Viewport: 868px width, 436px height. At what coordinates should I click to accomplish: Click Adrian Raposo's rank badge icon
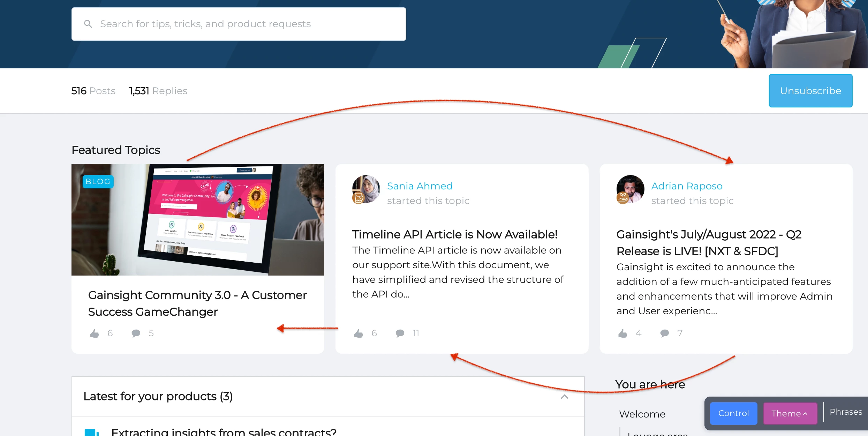tap(622, 198)
